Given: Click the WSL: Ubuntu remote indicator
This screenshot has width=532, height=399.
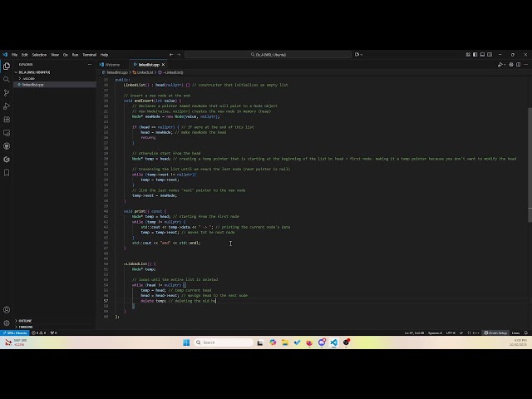Looking at the screenshot, I should [x=15, y=332].
